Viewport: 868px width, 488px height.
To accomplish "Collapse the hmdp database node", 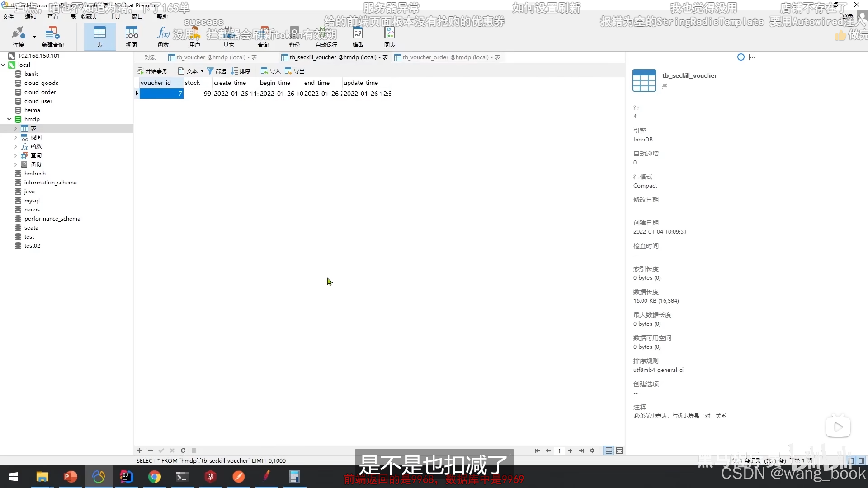I will tap(9, 119).
